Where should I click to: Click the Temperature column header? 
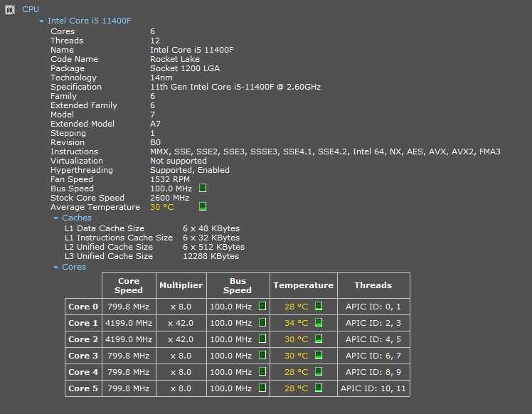[303, 285]
